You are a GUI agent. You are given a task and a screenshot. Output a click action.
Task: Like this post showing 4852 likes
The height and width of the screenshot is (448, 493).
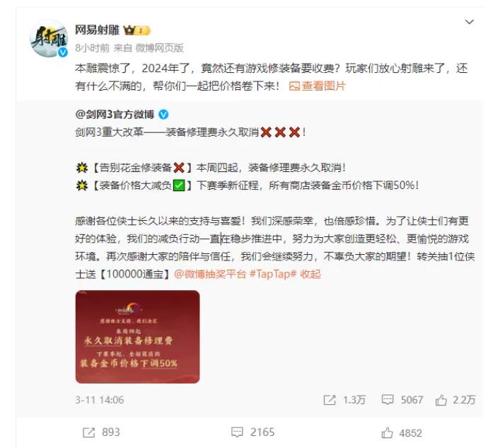pyautogui.click(x=402, y=433)
